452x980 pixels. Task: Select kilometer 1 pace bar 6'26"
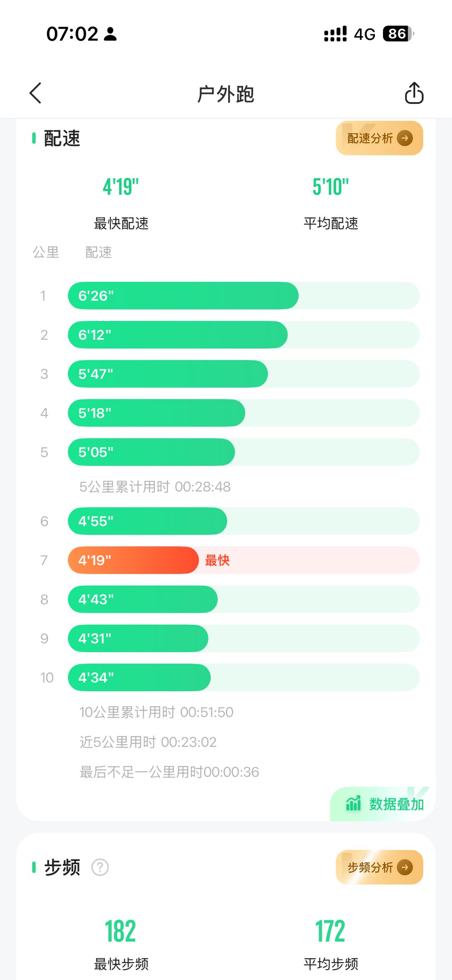[183, 296]
